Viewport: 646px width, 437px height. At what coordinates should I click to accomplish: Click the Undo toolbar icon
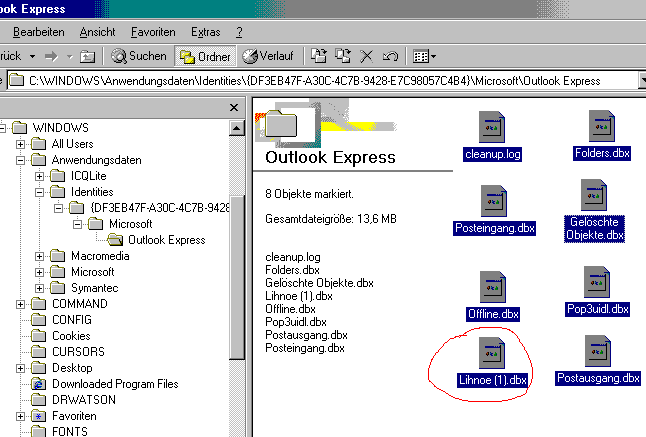(x=390, y=56)
